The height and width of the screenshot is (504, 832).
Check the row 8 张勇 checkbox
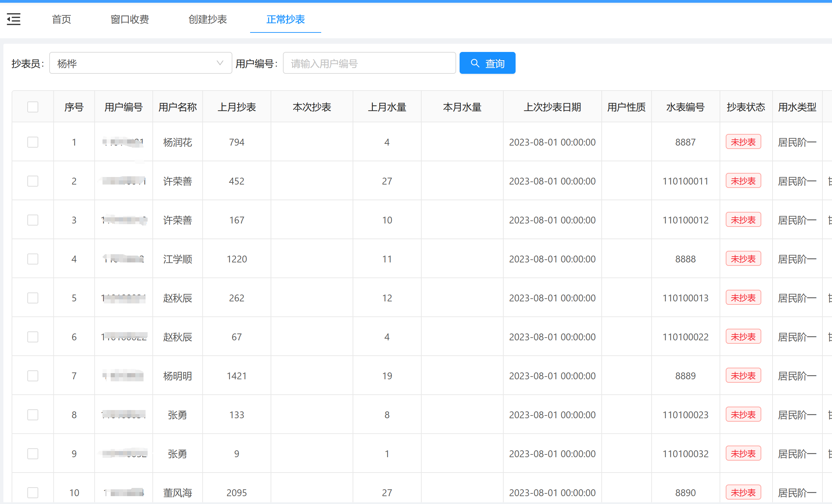[x=33, y=415]
